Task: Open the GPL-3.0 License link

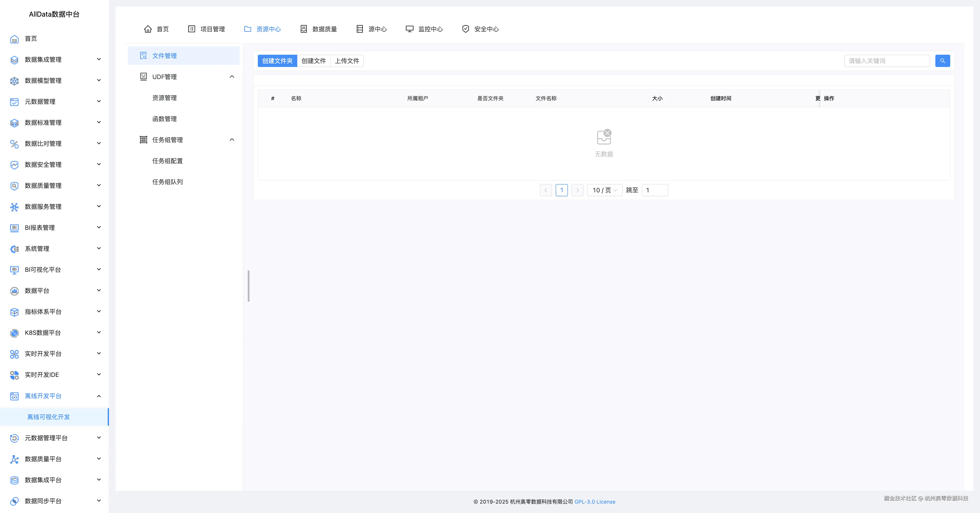Action: [x=595, y=502]
